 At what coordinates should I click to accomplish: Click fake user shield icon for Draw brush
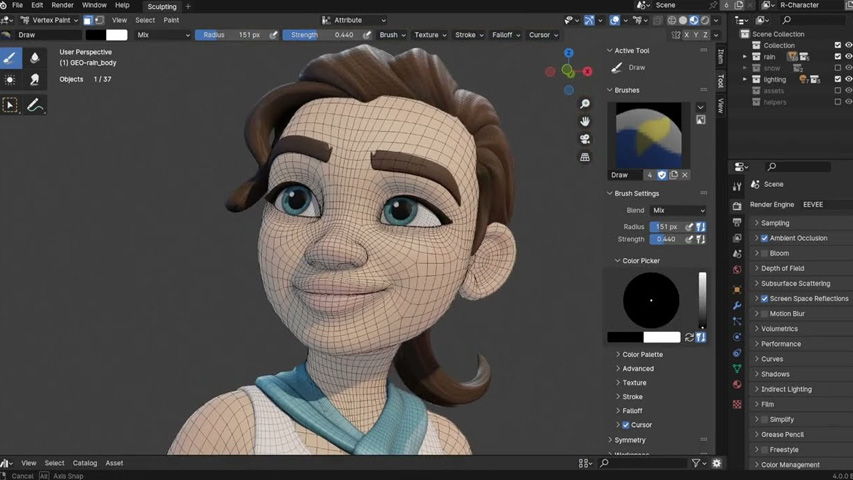pyautogui.click(x=662, y=175)
